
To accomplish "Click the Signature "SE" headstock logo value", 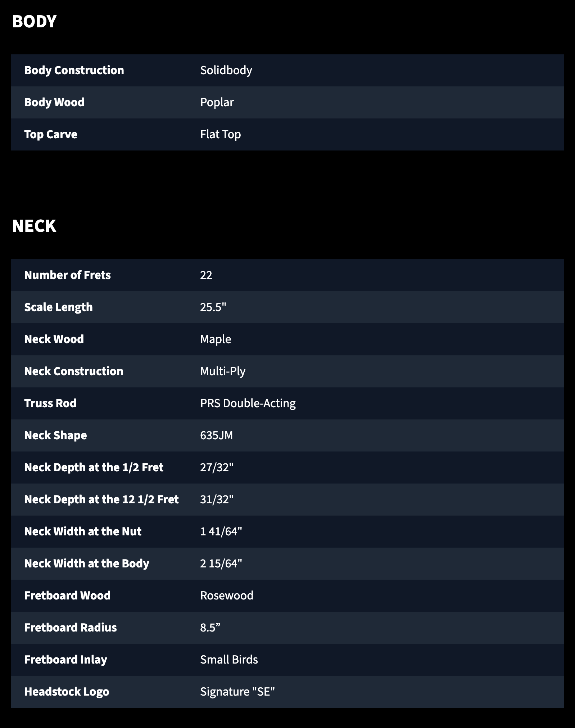I will coord(237,692).
